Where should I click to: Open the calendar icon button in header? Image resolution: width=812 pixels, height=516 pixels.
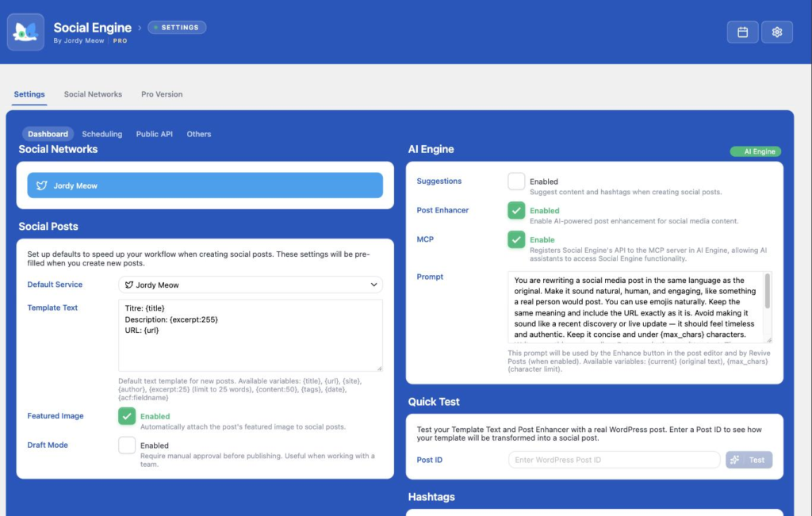742,32
